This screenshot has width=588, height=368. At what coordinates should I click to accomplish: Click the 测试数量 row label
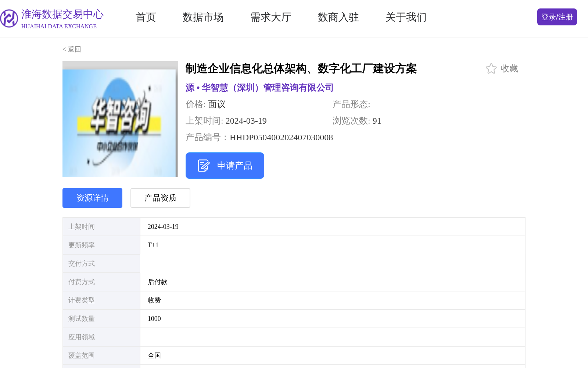tap(101, 319)
